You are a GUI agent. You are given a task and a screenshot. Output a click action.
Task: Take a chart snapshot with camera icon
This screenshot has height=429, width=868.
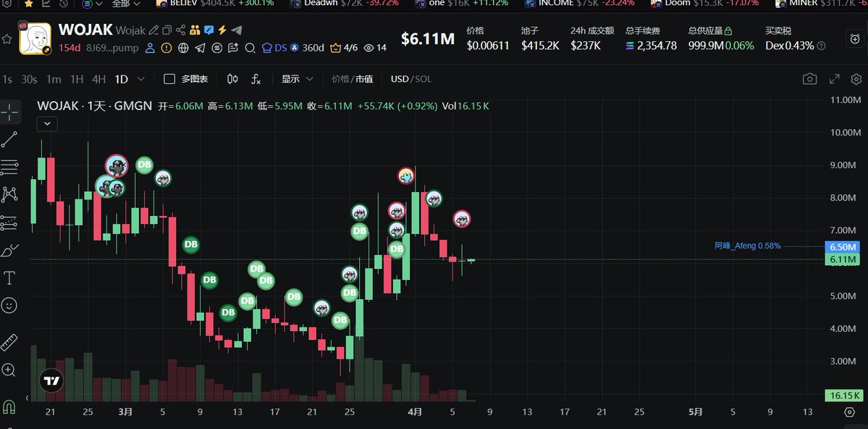point(809,79)
